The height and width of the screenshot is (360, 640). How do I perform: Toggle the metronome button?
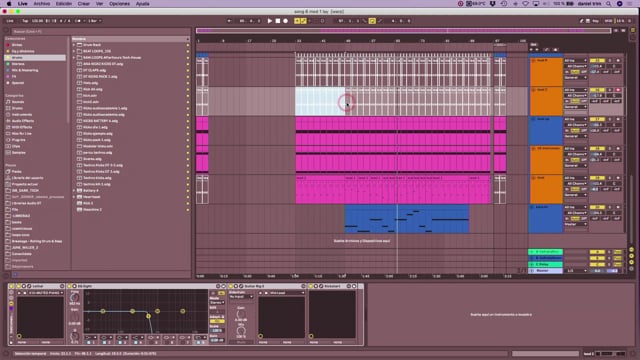79,21
